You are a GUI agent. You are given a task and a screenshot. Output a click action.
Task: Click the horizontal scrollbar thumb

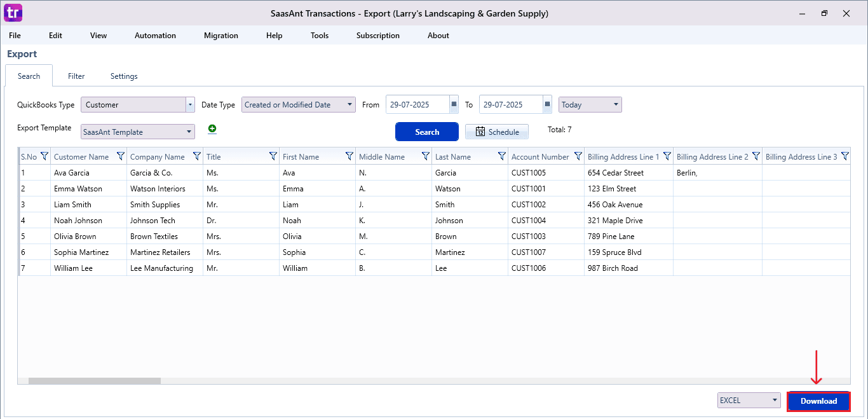click(x=95, y=381)
